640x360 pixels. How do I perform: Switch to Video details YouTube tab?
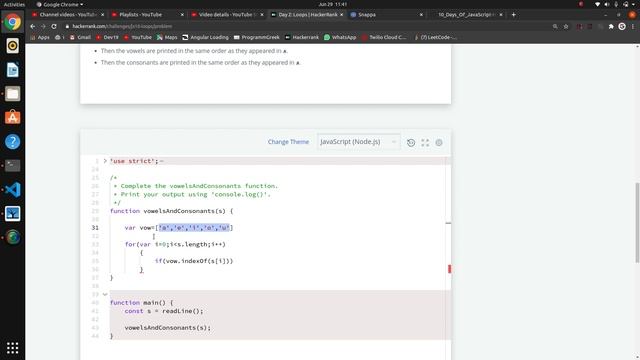click(x=227, y=15)
